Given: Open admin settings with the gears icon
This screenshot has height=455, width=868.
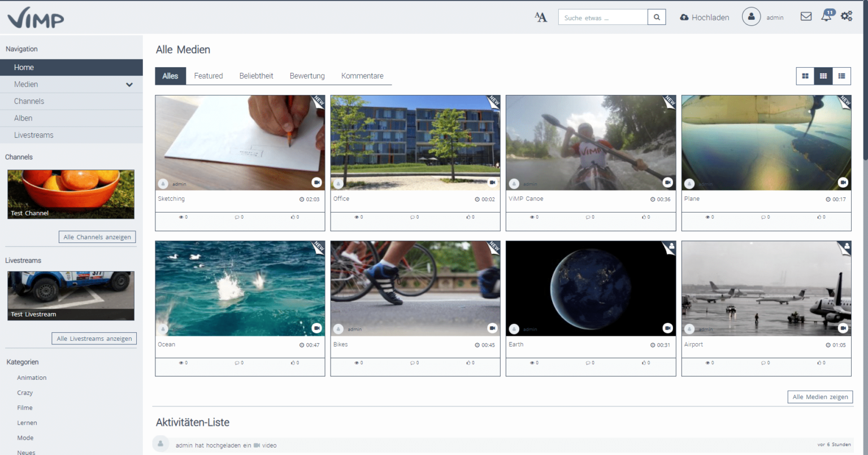Looking at the screenshot, I should [847, 16].
